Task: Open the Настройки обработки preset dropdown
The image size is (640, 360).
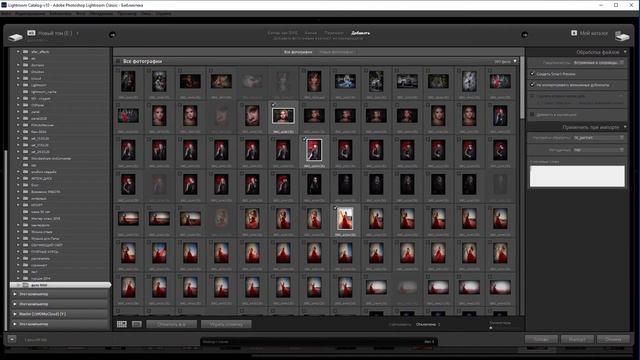Action: click(x=598, y=138)
